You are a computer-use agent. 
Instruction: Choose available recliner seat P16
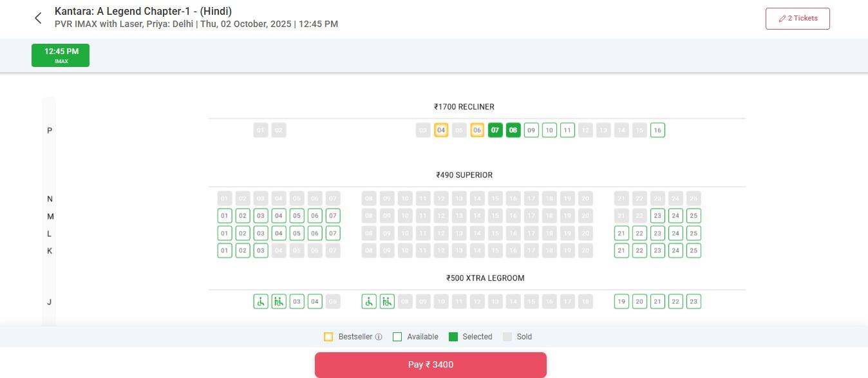click(657, 130)
